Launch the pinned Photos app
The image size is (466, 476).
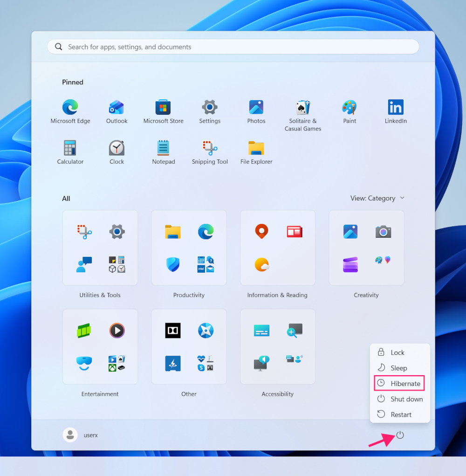tap(256, 111)
